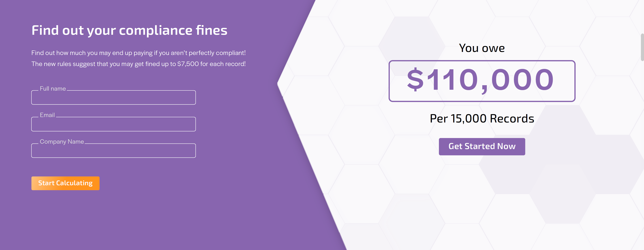
Task: Click the sentence starting "The new rules suggest"
Action: click(x=138, y=64)
